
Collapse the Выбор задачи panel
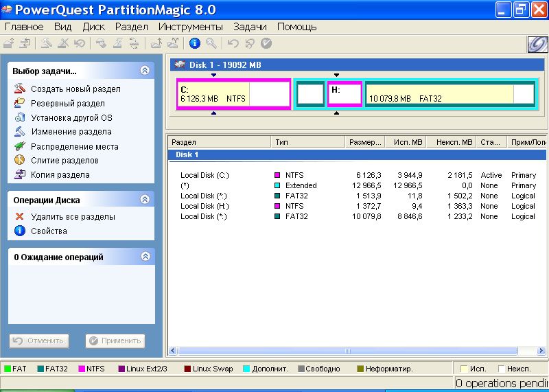tap(144, 70)
